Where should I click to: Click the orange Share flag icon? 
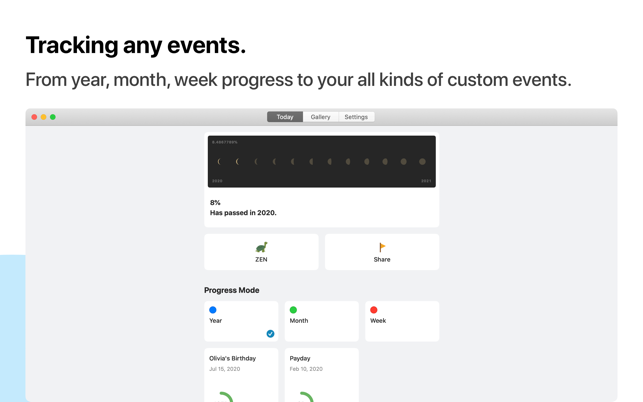coord(382,247)
